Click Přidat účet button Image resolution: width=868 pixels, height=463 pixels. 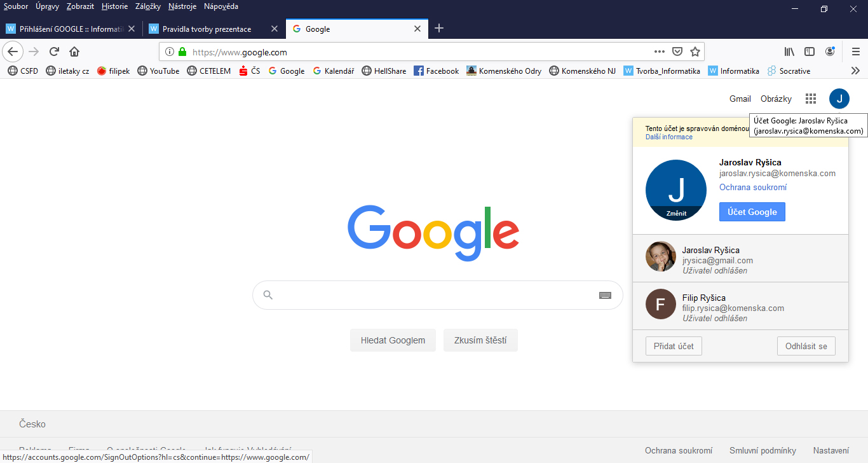674,346
